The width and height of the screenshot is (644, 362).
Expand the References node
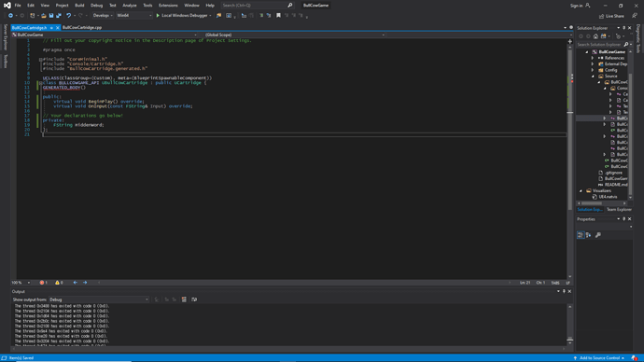(x=593, y=58)
